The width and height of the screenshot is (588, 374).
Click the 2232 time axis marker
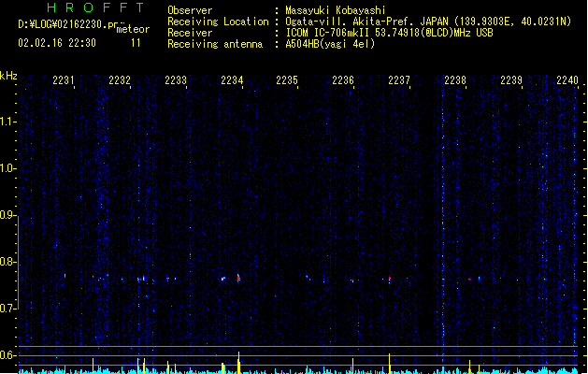click(120, 80)
